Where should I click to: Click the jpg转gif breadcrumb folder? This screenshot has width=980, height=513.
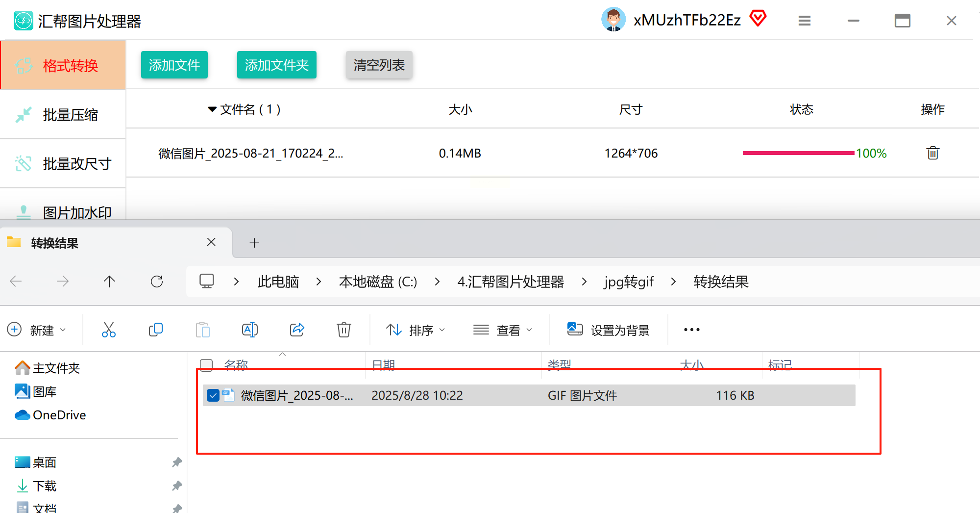pos(629,282)
